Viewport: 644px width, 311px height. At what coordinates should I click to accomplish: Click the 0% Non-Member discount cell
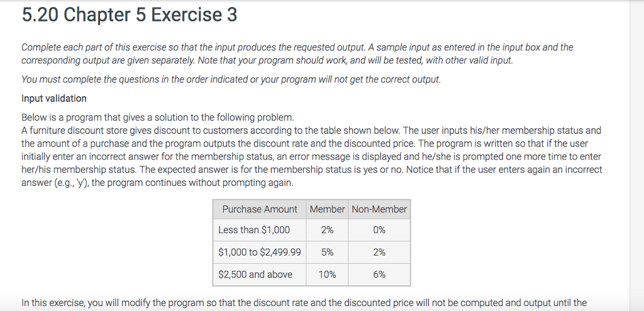(x=379, y=230)
